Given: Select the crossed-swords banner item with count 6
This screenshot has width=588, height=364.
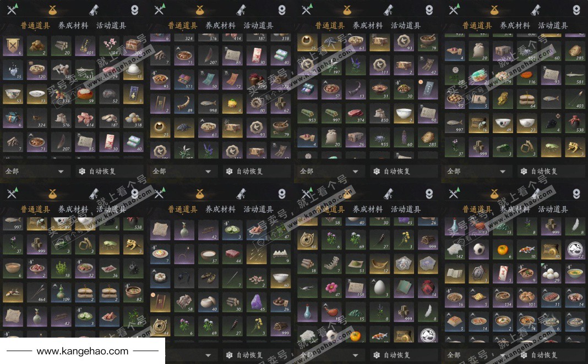Looking at the screenshot, I should point(13,46).
